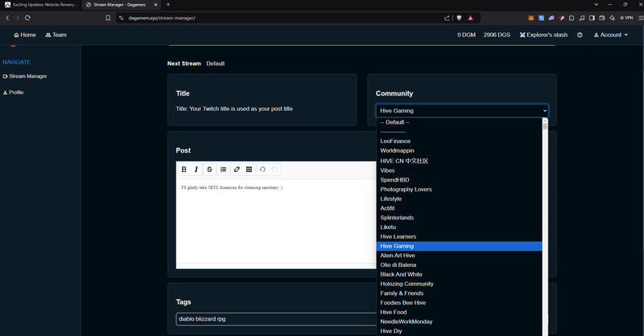This screenshot has width=644, height=336.
Task: Toggle bold formatting in the post editor
Action: (184, 170)
